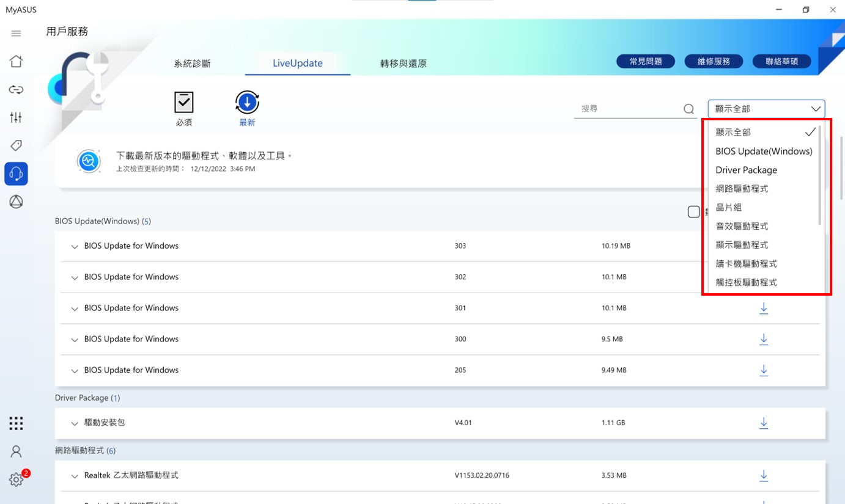Select the Customer Support headset icon
The image size is (845, 504).
[16, 173]
